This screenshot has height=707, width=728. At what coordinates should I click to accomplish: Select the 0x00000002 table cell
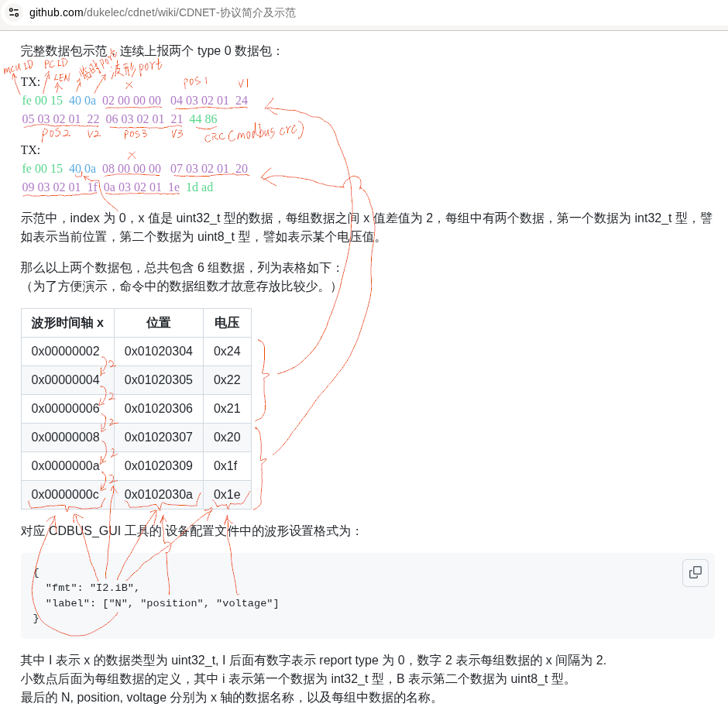pyautogui.click(x=66, y=352)
